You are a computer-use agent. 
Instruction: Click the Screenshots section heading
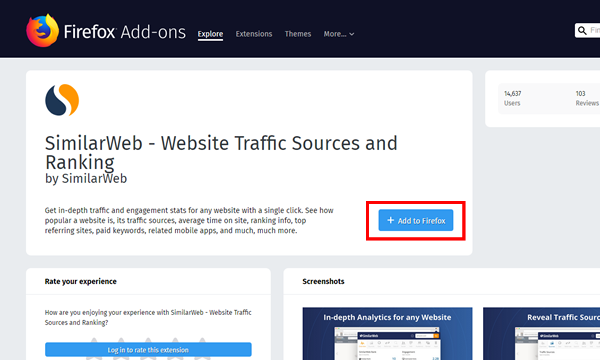point(323,282)
